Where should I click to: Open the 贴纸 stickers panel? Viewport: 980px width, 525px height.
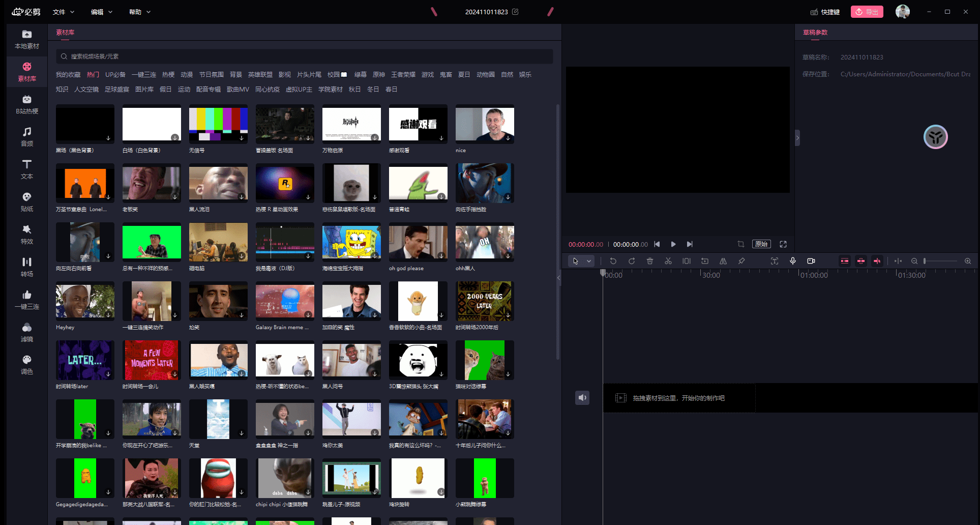[27, 202]
